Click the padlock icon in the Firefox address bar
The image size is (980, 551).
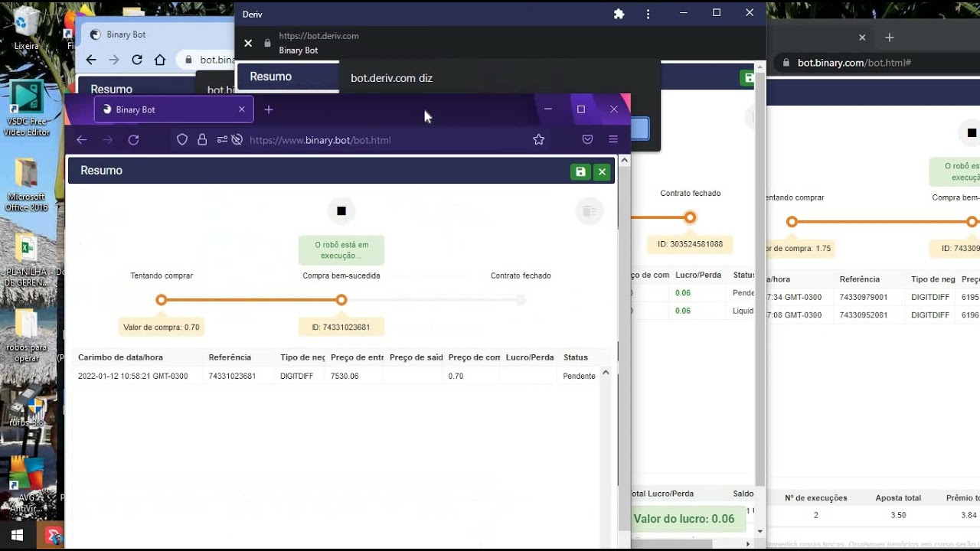click(x=202, y=140)
